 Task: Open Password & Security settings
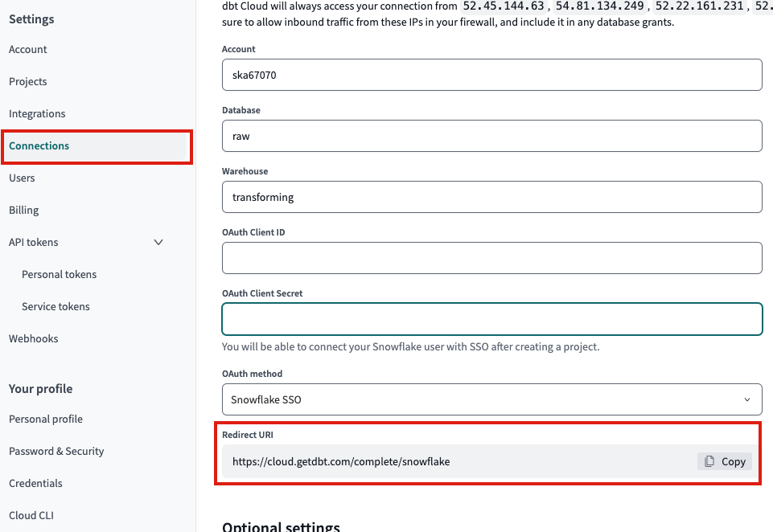tap(56, 452)
